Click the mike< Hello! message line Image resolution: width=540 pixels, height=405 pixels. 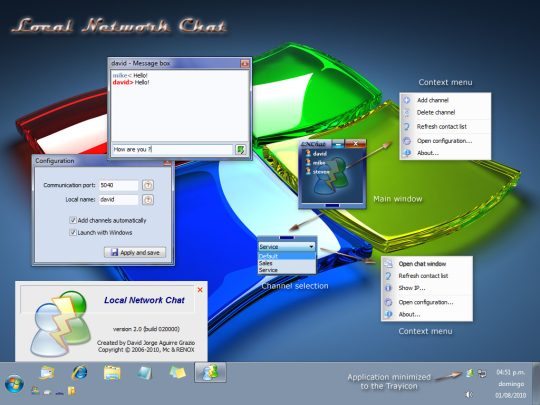click(x=130, y=75)
